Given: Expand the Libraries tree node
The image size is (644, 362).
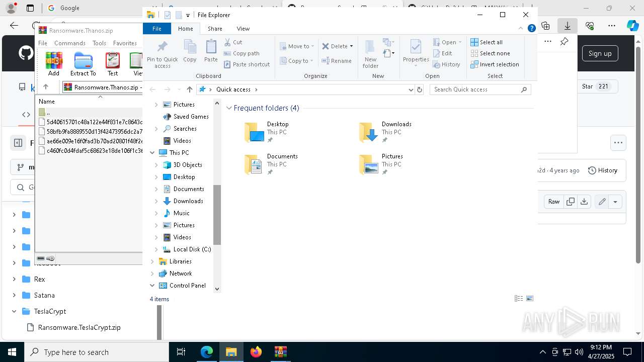Looking at the screenshot, I should 152,261.
